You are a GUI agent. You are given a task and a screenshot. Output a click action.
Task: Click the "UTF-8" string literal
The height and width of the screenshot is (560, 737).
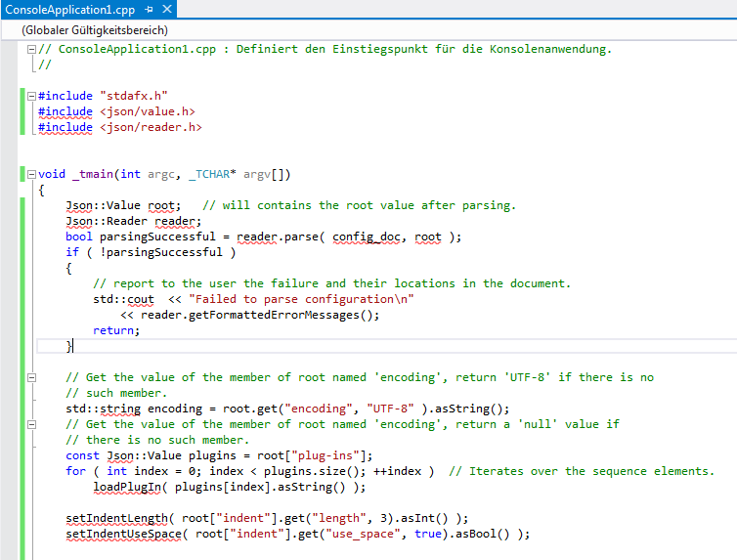coord(390,409)
